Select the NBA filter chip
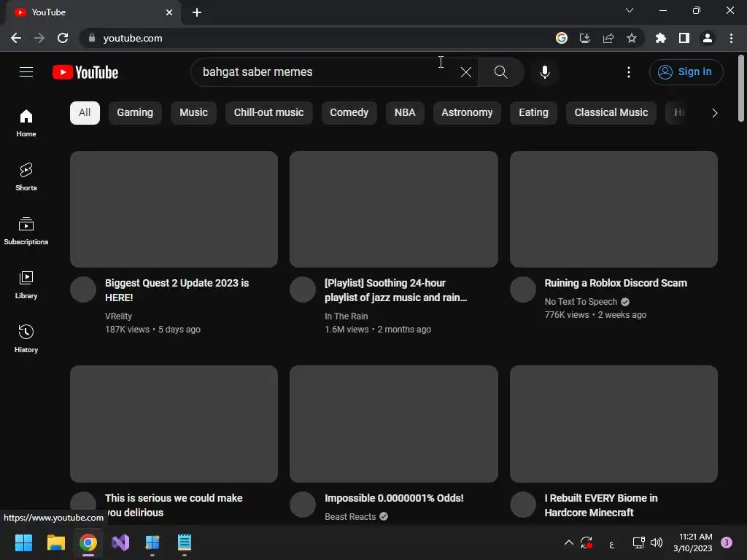The width and height of the screenshot is (747, 560). click(405, 113)
